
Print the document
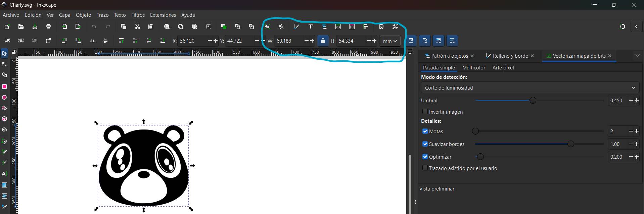[x=49, y=27]
